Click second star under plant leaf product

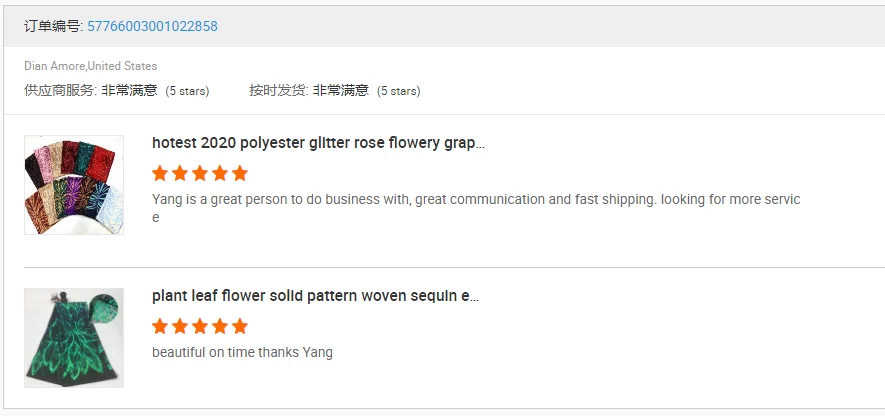(x=180, y=326)
